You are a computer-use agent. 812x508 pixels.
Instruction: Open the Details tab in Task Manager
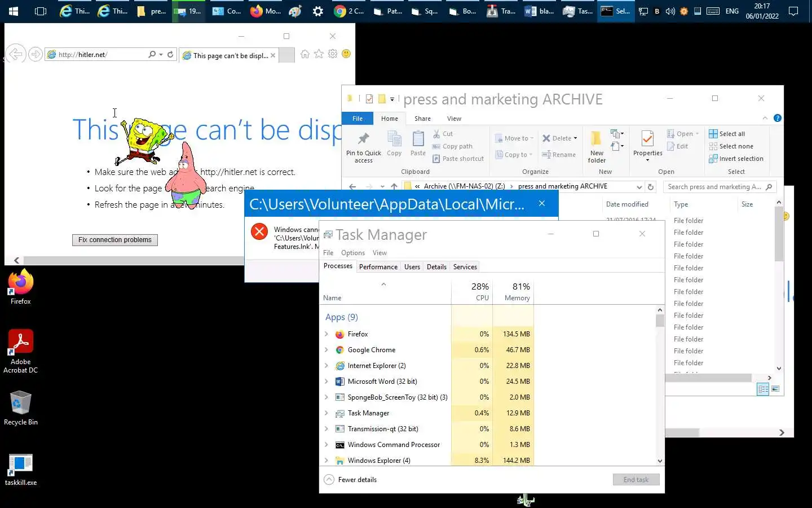(436, 267)
